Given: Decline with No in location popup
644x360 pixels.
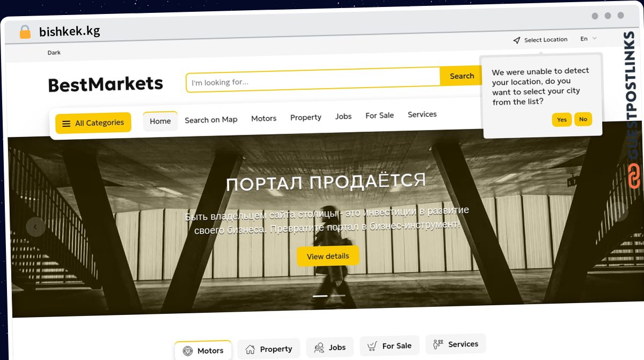Looking at the screenshot, I should click(x=583, y=119).
